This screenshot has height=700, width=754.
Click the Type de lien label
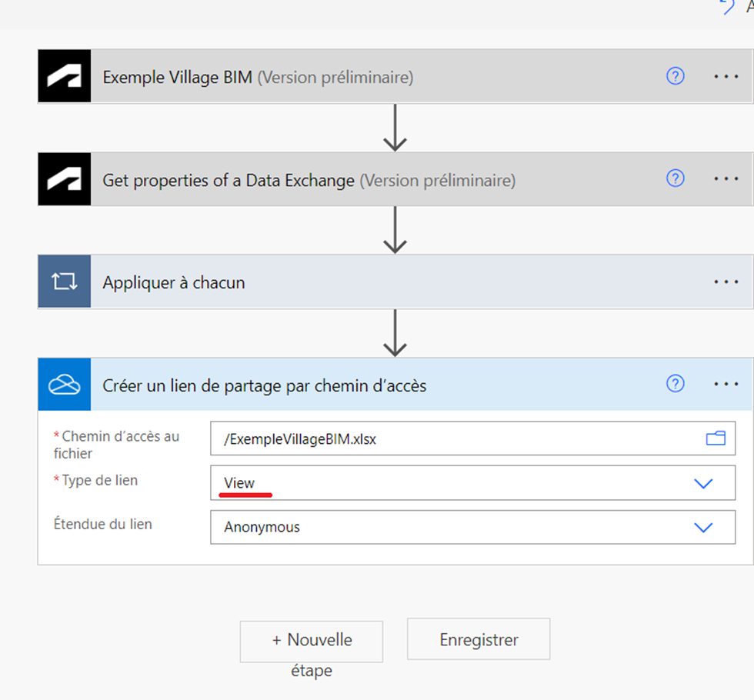click(x=95, y=480)
